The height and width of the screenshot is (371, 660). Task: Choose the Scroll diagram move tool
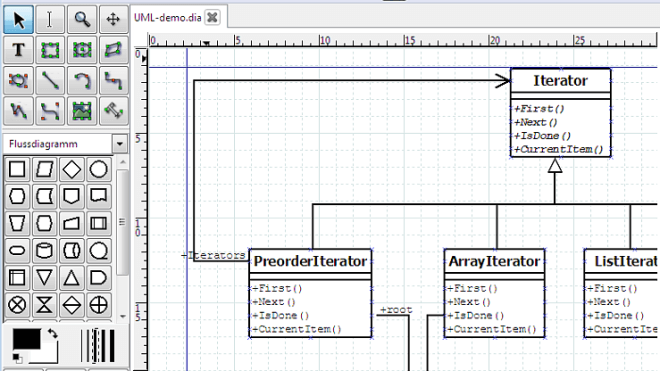coord(113,19)
